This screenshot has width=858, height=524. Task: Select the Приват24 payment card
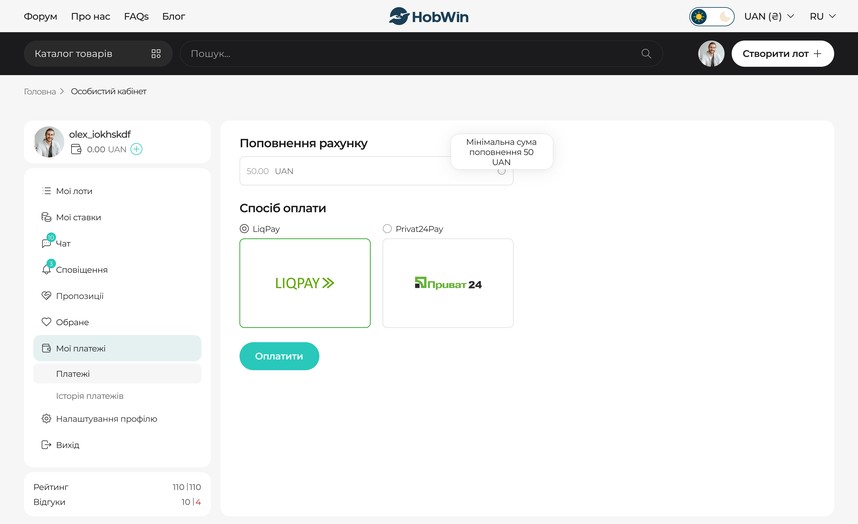point(448,283)
